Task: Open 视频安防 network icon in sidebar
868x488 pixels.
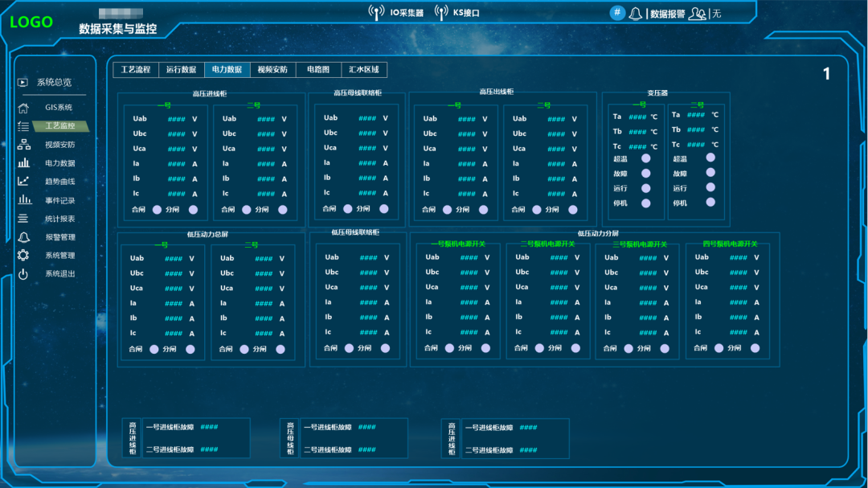Action: point(24,145)
